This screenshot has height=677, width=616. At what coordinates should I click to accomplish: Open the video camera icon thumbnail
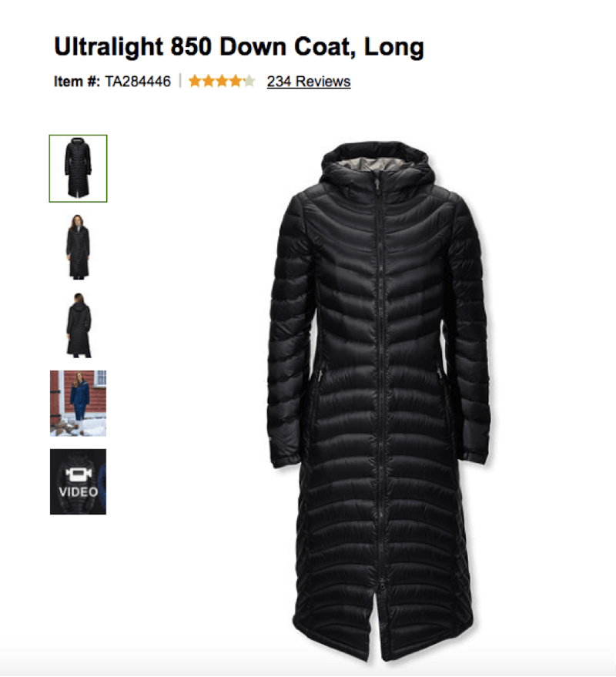(78, 474)
